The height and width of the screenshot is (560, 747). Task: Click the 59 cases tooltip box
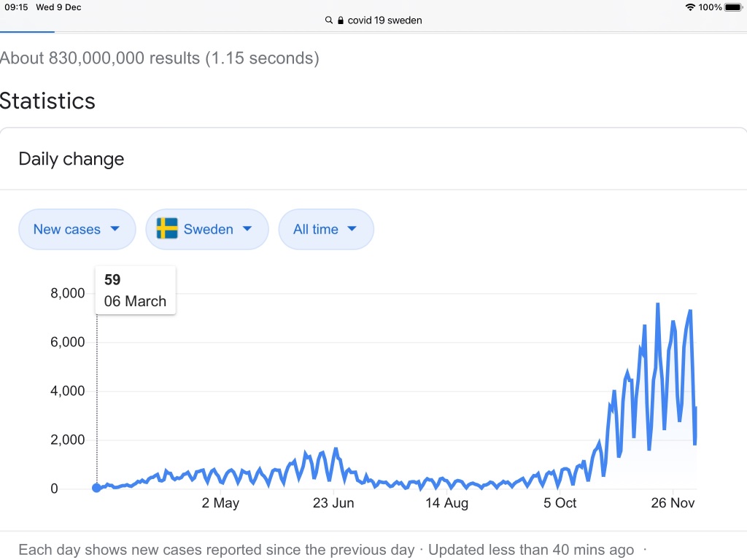point(136,290)
